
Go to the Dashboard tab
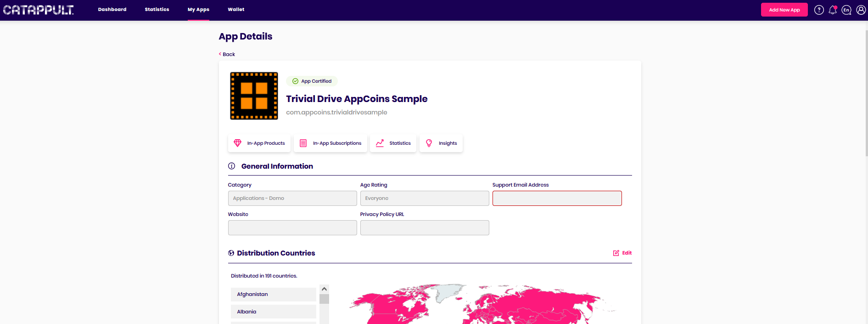112,9
